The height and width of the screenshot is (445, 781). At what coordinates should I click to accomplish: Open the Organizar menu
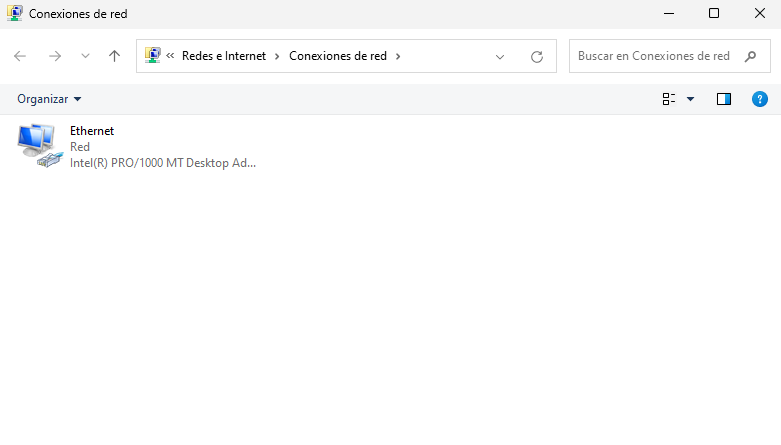pyautogui.click(x=49, y=99)
